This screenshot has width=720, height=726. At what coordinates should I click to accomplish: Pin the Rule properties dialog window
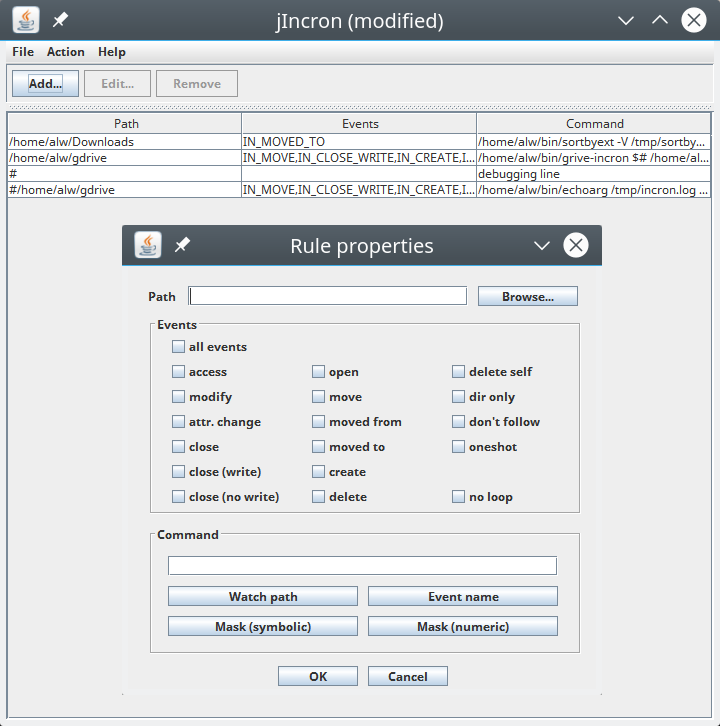(x=182, y=245)
